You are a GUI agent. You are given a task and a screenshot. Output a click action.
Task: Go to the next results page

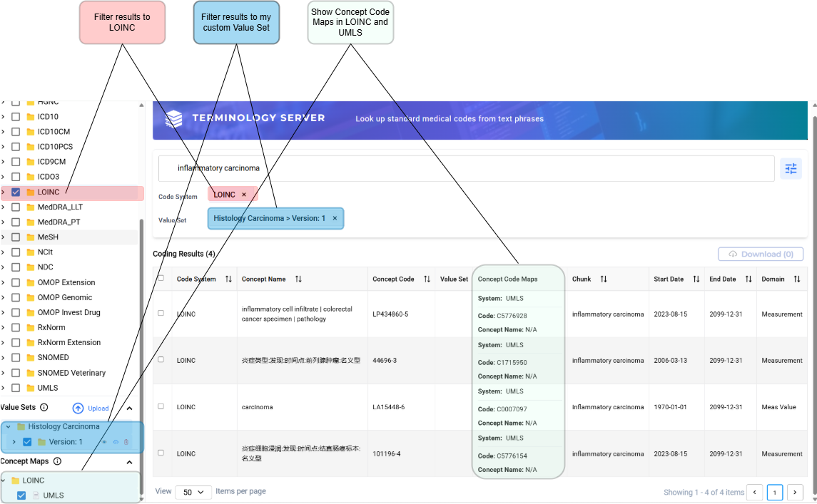[x=795, y=492]
